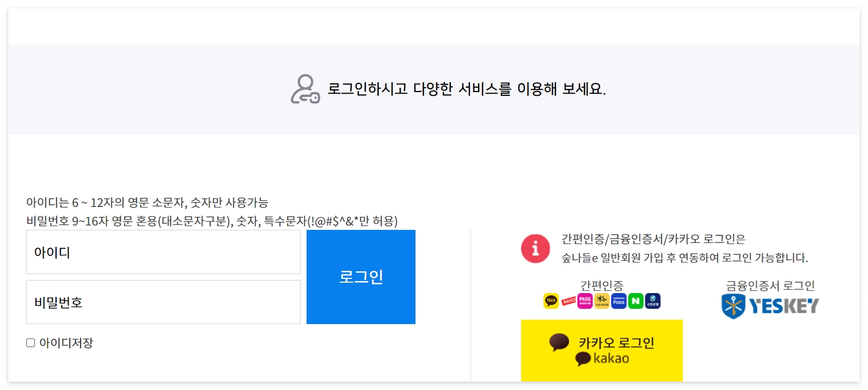Pick the PASS authentication icon
868x390 pixels.
(x=584, y=301)
